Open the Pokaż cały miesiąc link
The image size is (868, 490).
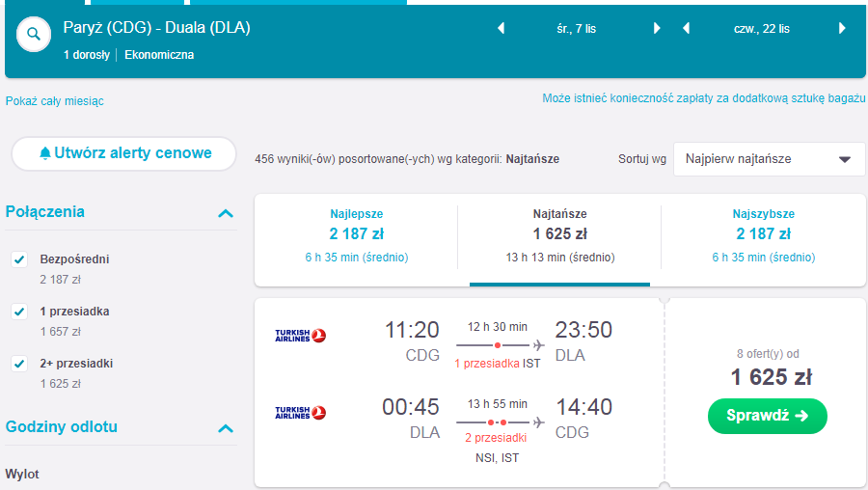point(54,100)
